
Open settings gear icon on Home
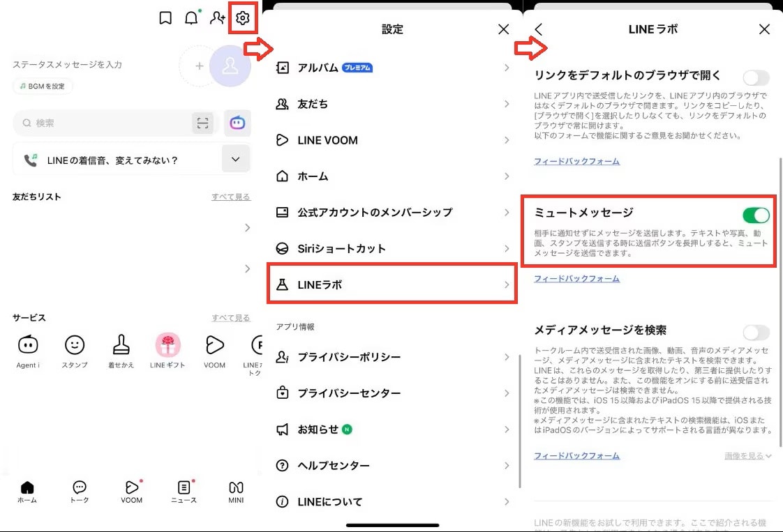(243, 18)
